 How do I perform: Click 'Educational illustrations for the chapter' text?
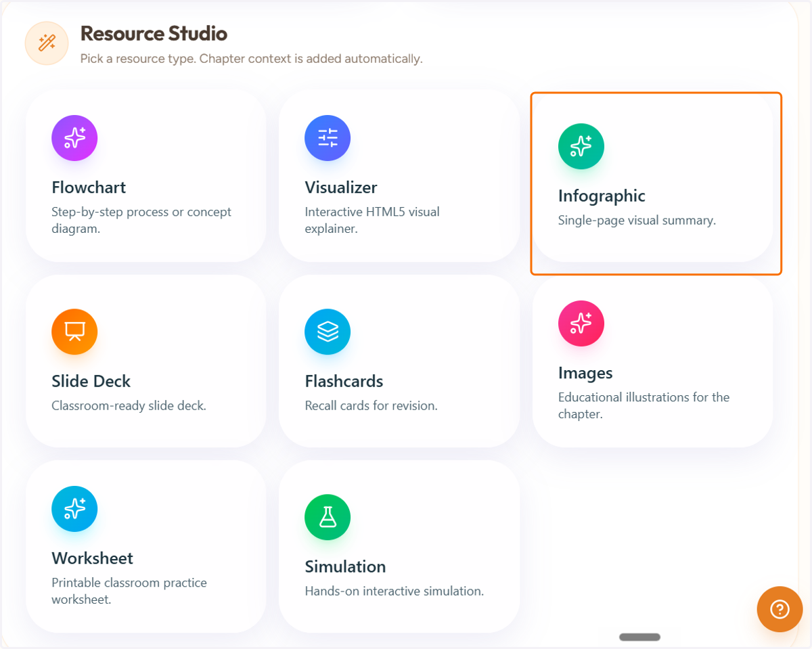point(644,405)
